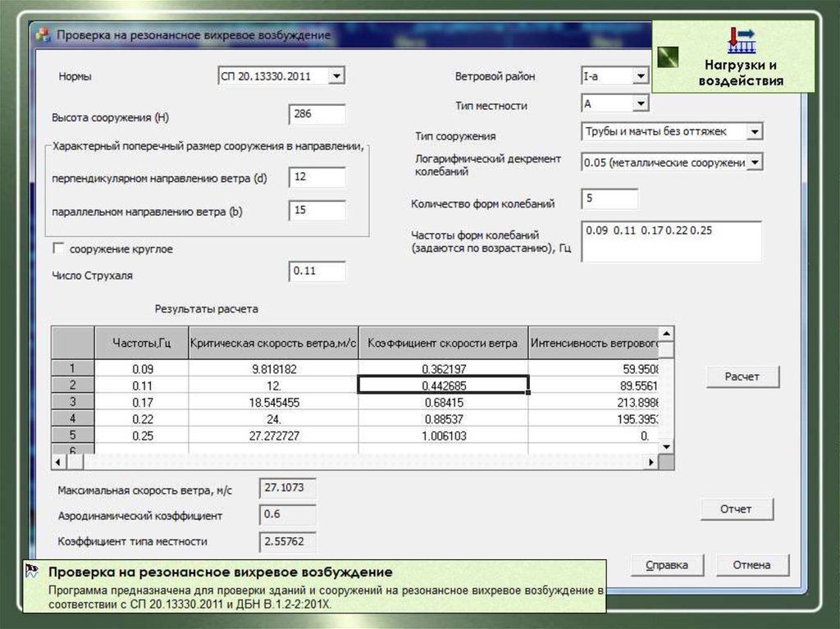Select the Частоты форм колебаний text box
Image resolution: width=840 pixels, height=629 pixels.
click(x=671, y=241)
